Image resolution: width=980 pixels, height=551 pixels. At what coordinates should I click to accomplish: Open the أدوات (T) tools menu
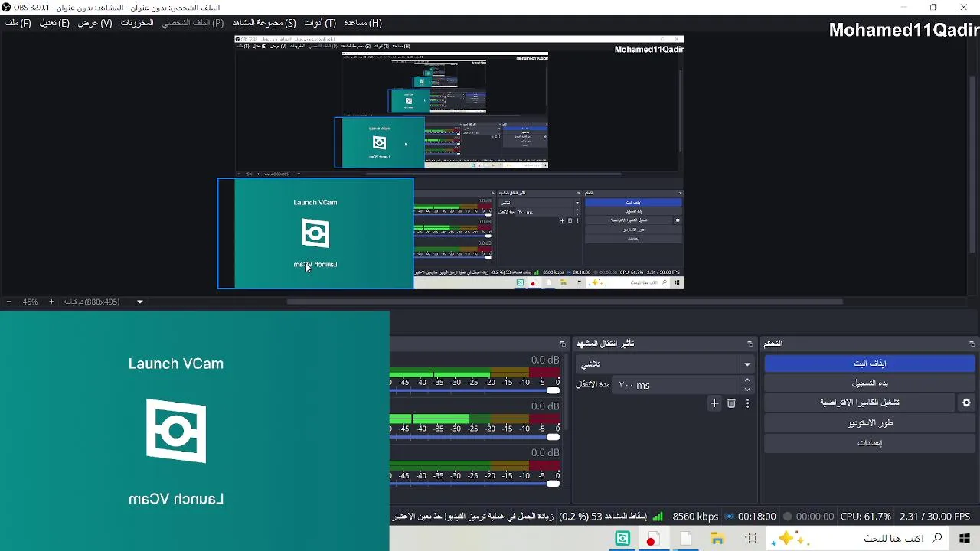[x=320, y=23]
